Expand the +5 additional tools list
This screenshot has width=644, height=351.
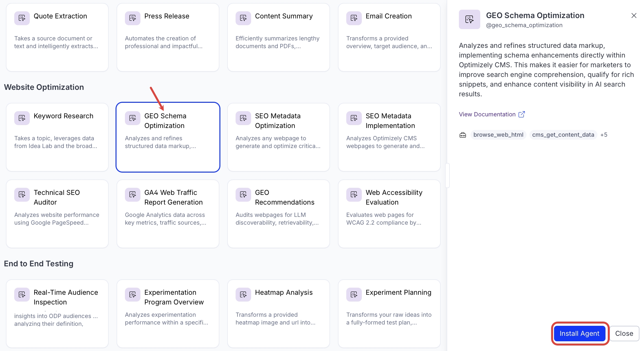point(604,135)
